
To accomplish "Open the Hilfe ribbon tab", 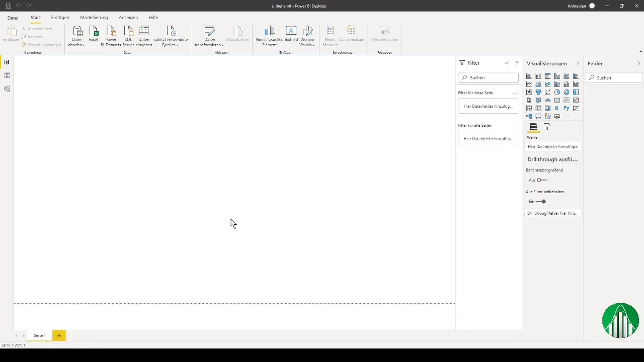I will pos(153,18).
